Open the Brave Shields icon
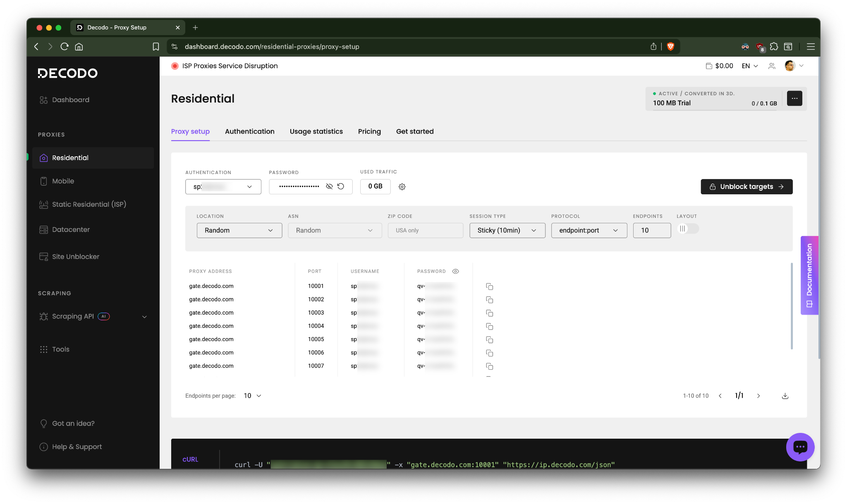The width and height of the screenshot is (847, 504). 671,47
